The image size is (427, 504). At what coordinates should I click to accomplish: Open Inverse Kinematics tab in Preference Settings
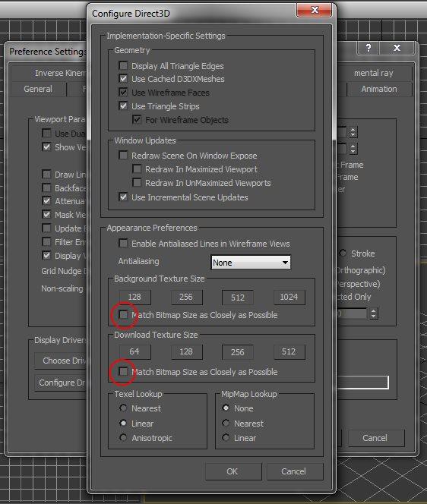49,74
